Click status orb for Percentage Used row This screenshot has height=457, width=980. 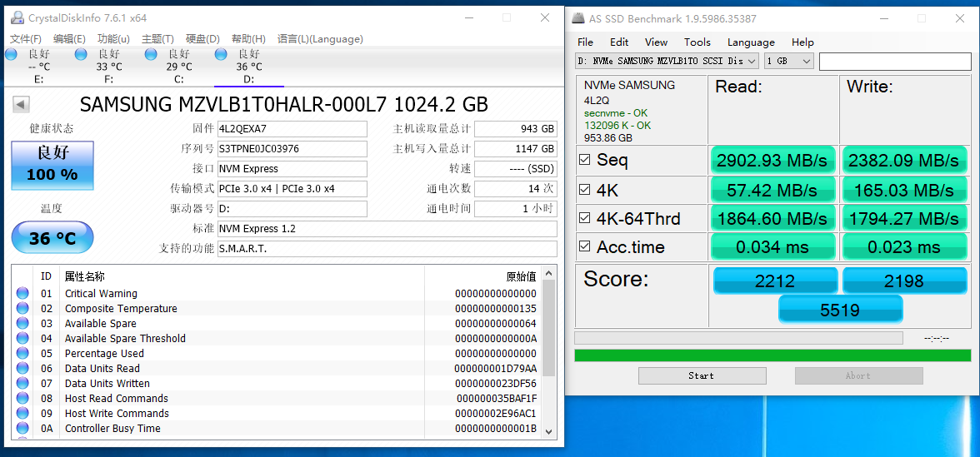22,353
